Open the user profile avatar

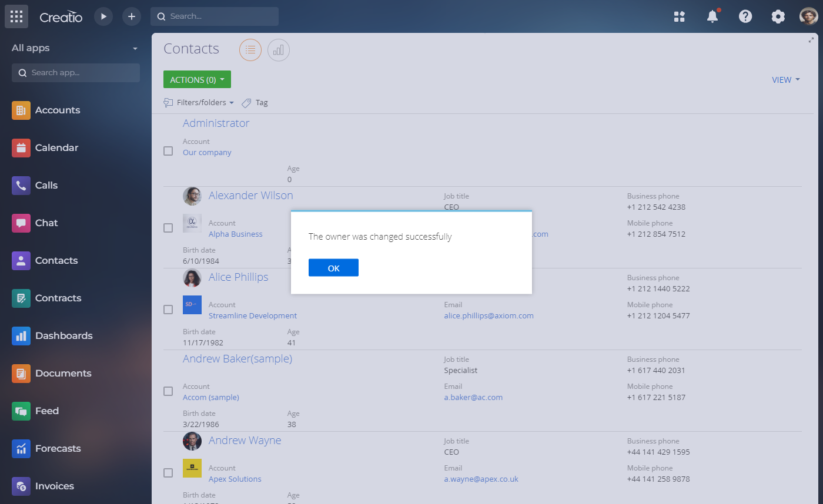[x=809, y=16]
